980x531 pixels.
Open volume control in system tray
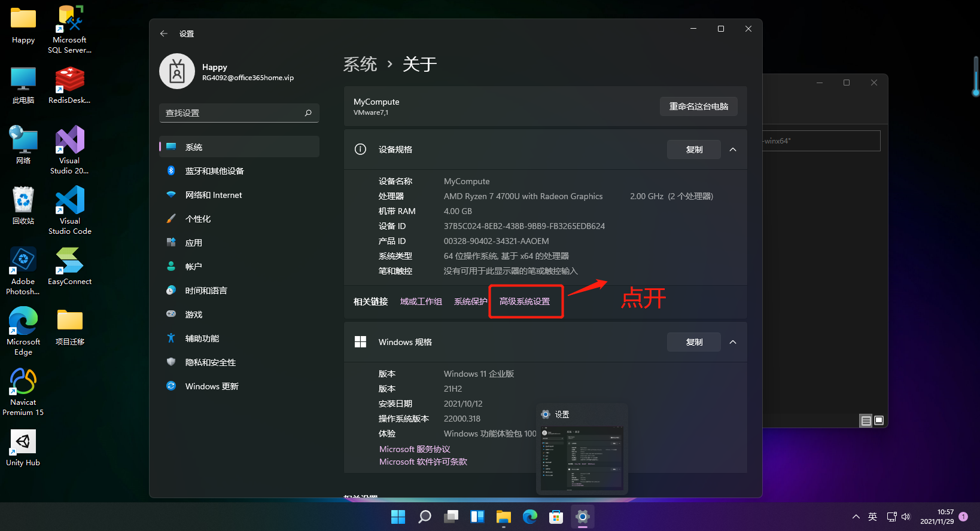click(906, 517)
